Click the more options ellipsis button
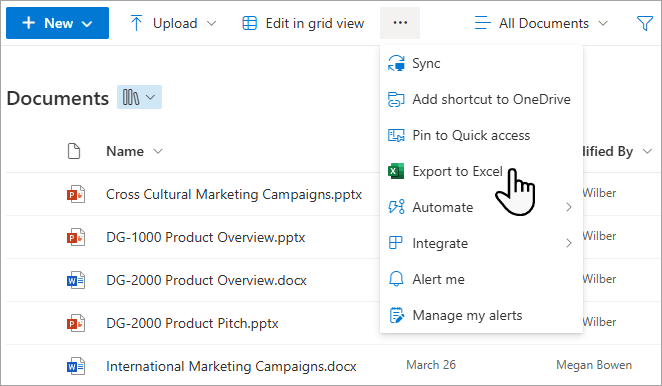 click(400, 23)
